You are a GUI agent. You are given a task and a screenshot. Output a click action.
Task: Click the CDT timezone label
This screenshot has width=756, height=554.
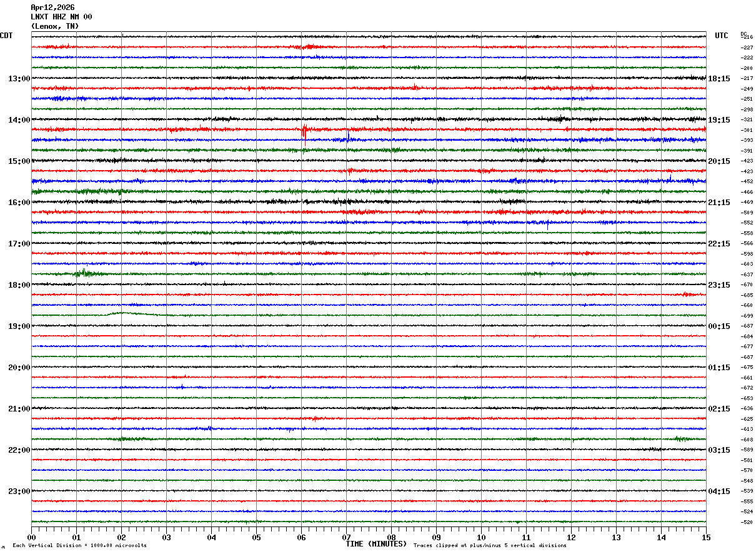pos(6,36)
